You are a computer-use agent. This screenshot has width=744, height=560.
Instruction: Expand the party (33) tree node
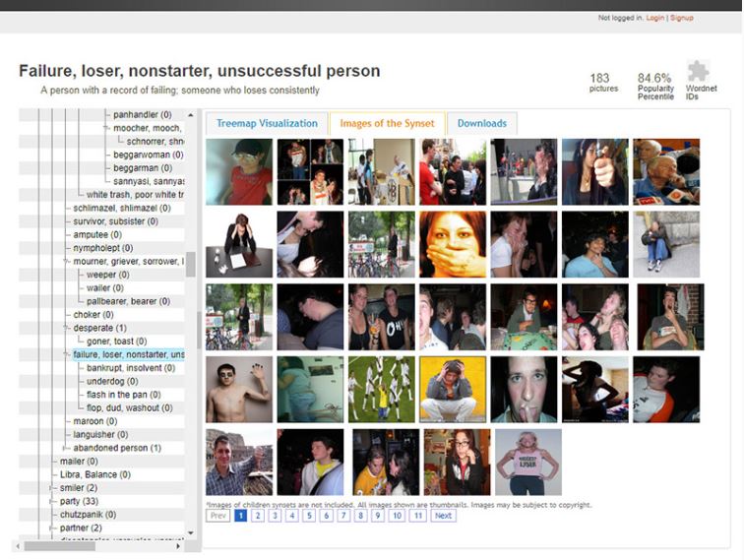coord(53,501)
